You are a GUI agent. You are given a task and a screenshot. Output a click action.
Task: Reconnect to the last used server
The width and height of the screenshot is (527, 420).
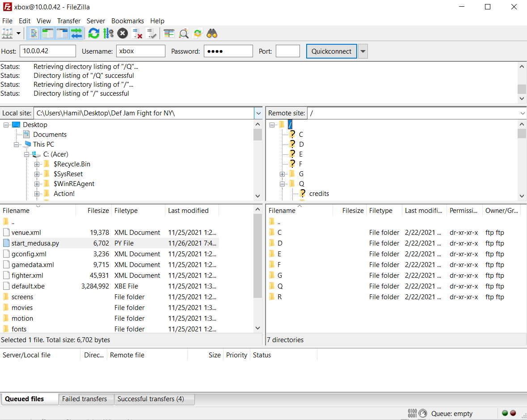152,33
